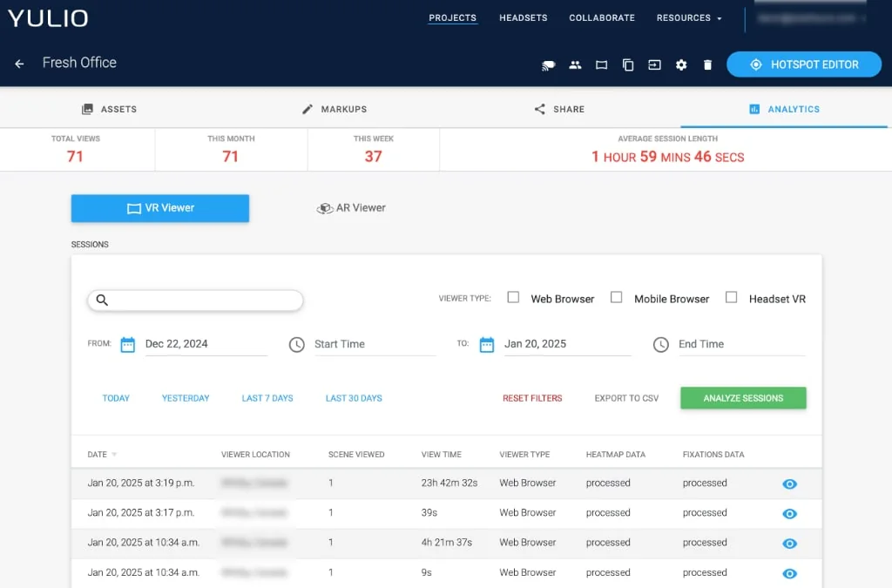Click the YULIO logo
The height and width of the screenshot is (588, 892).
pyautogui.click(x=49, y=18)
